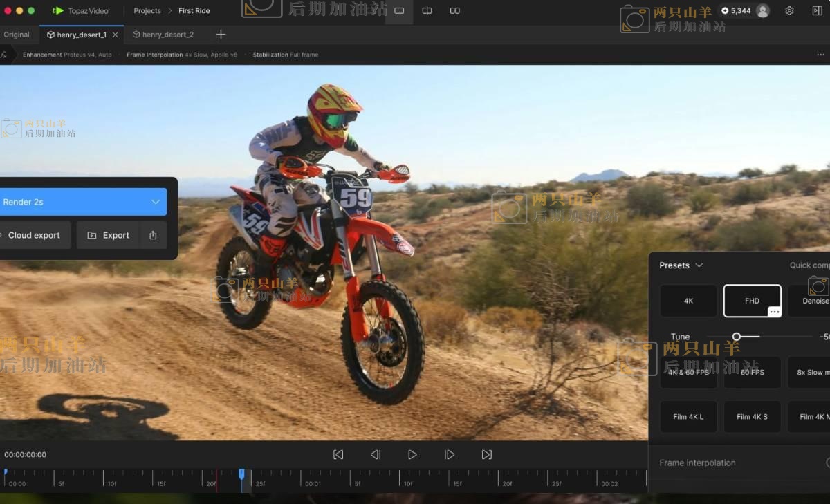Screen dimensions: 830x504
Task: Jump to the start of the clip
Action: point(338,454)
